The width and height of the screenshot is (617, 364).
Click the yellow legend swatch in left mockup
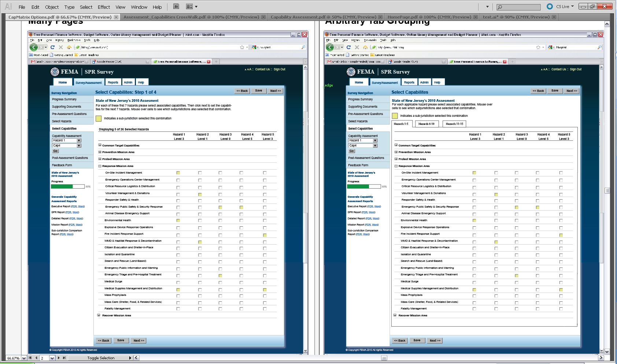tap(99, 119)
